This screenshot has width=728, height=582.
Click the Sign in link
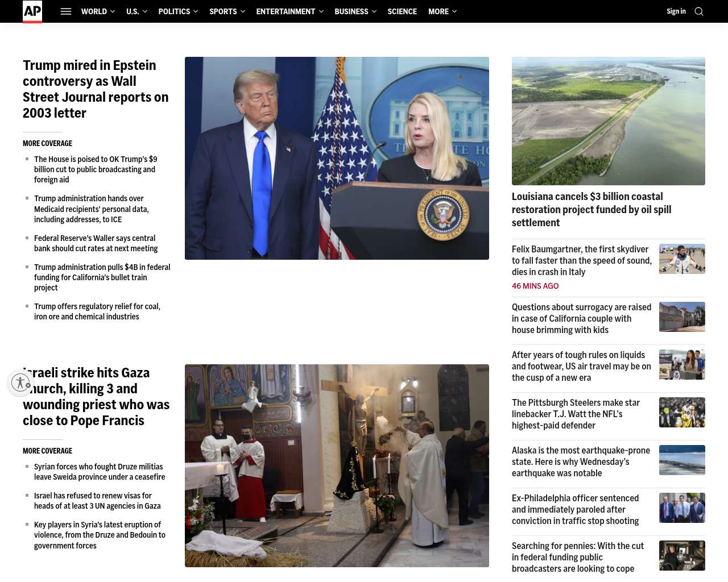676,11
